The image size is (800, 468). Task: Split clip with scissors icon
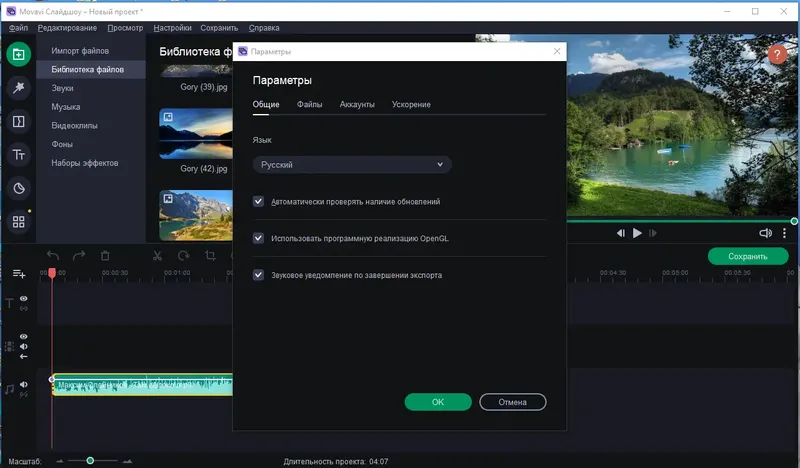tap(157, 255)
